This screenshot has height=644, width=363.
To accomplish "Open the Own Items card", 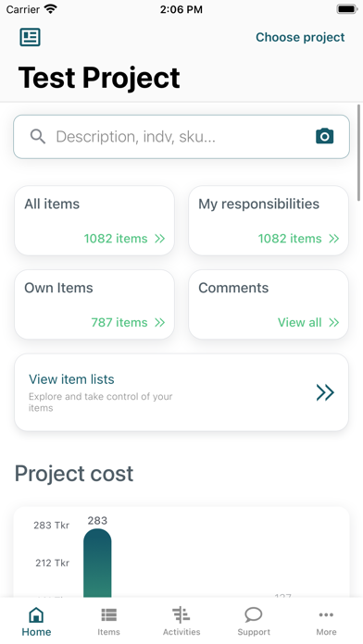I will coord(94,304).
